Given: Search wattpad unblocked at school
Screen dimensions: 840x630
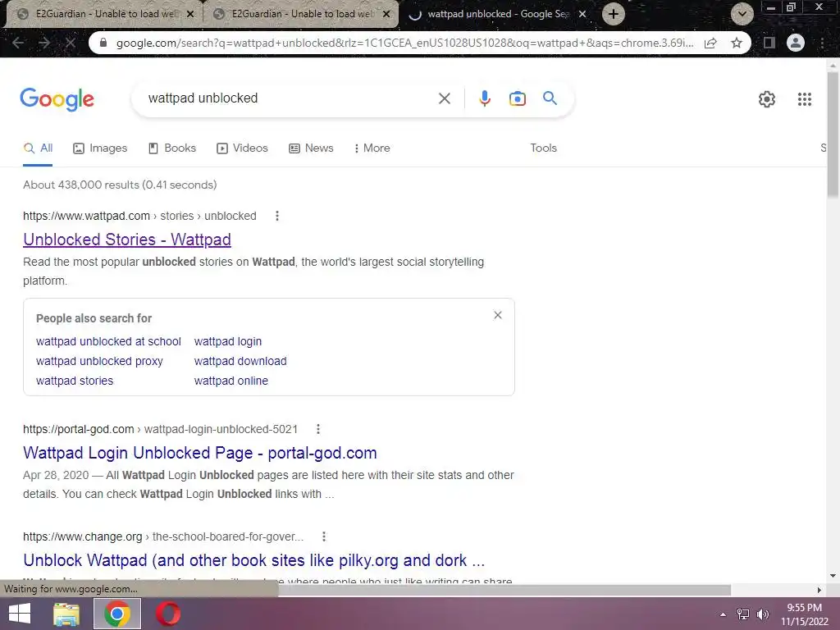Looking at the screenshot, I should click(108, 341).
